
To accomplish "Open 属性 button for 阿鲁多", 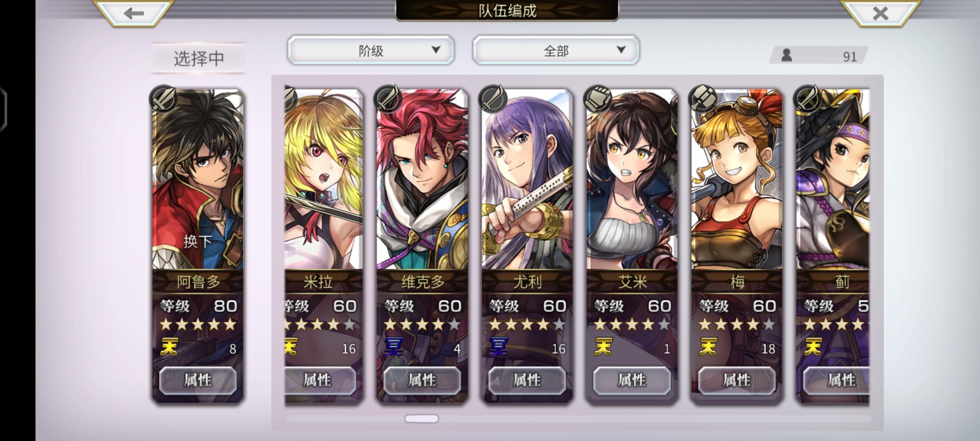I will click(x=198, y=380).
